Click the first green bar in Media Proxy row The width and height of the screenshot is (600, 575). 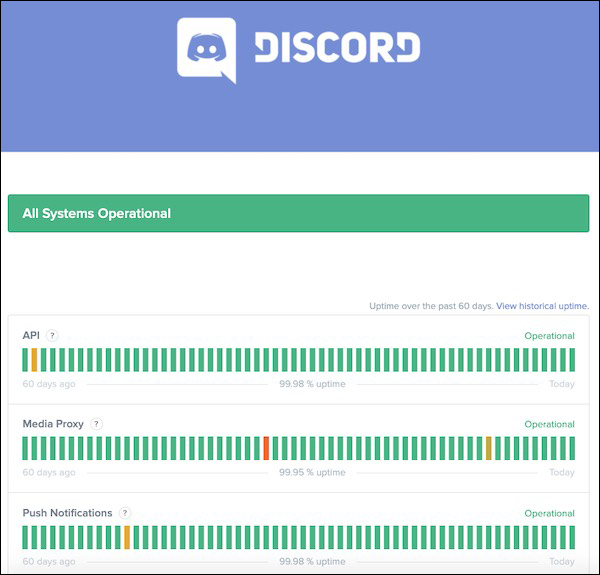[x=25, y=448]
